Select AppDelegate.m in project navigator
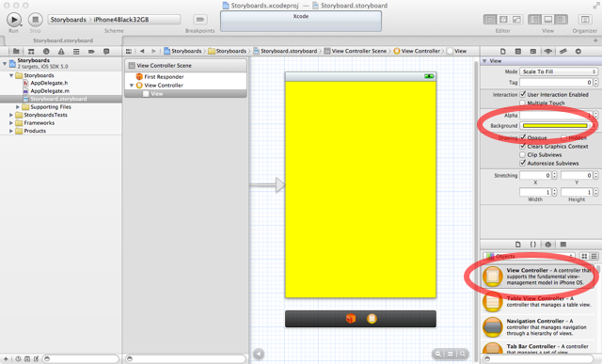 (x=50, y=91)
